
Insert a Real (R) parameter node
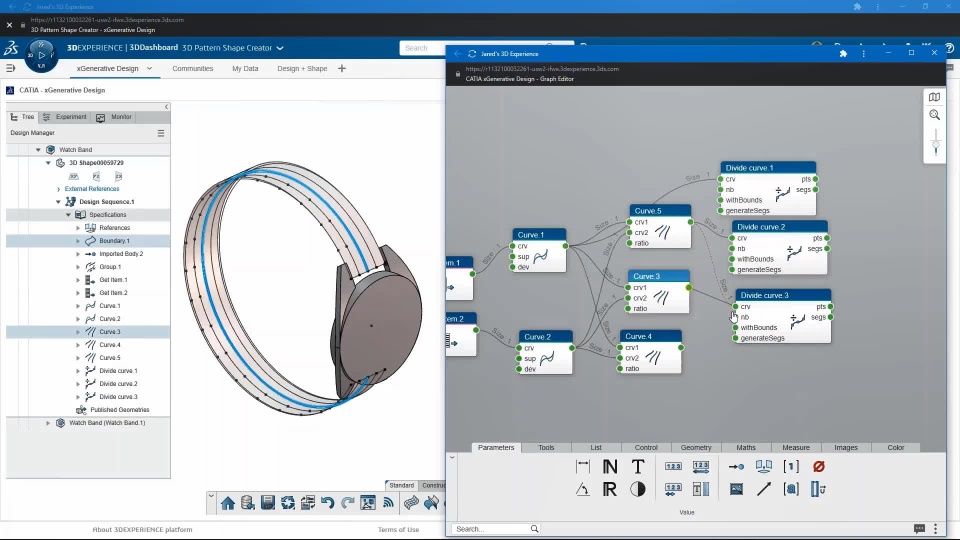(610, 489)
